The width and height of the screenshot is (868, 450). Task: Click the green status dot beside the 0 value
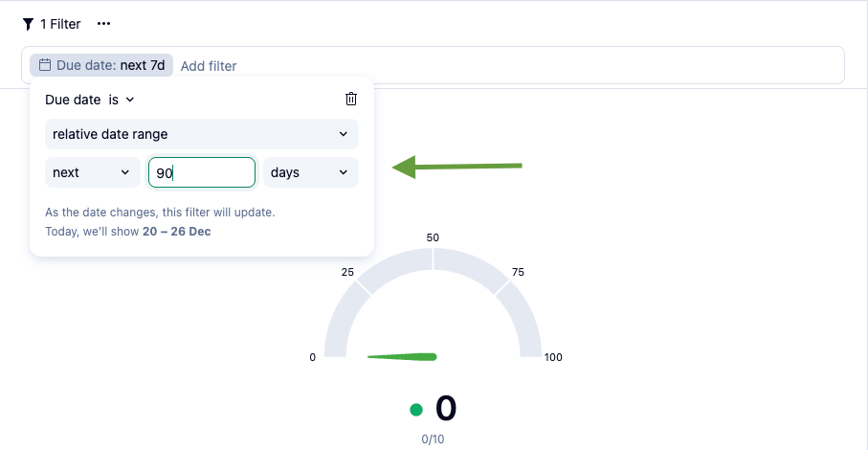(x=416, y=410)
